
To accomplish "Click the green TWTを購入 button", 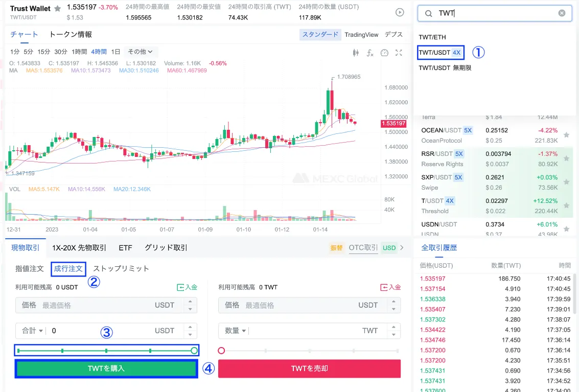I will (x=106, y=368).
